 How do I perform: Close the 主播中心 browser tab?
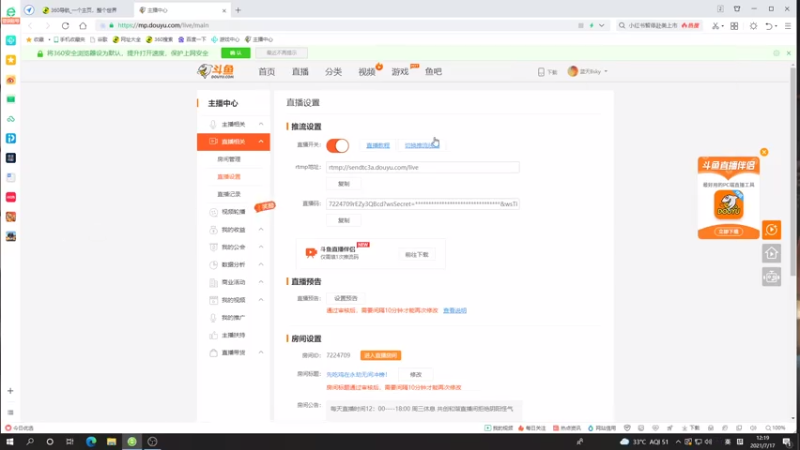point(224,10)
